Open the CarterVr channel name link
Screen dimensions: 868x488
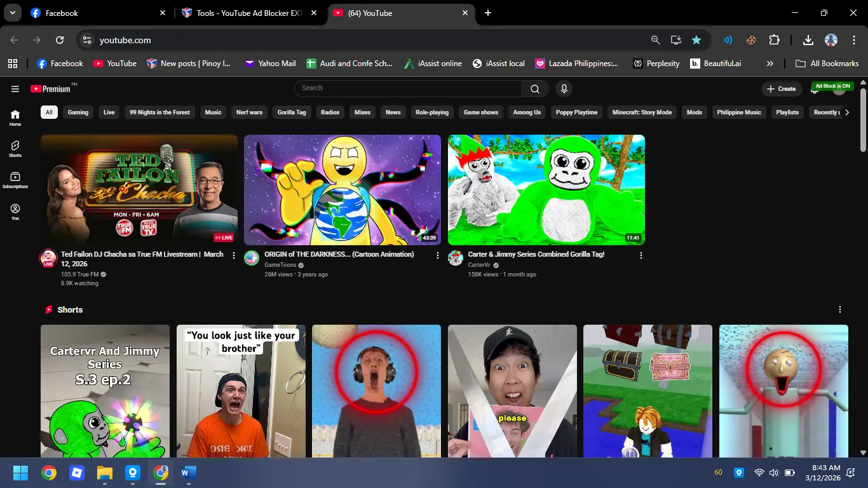[480, 265]
